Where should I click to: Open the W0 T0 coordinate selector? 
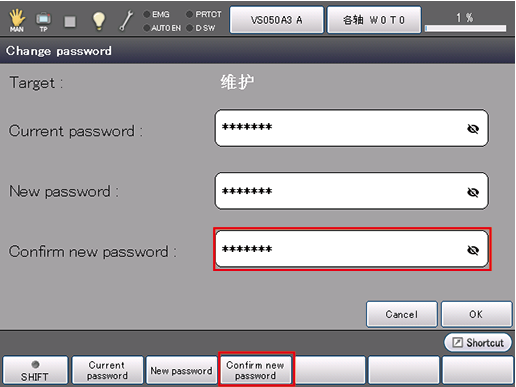(x=374, y=20)
